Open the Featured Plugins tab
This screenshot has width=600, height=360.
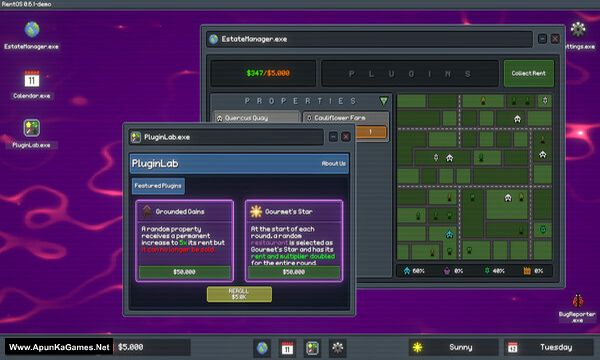pos(158,186)
